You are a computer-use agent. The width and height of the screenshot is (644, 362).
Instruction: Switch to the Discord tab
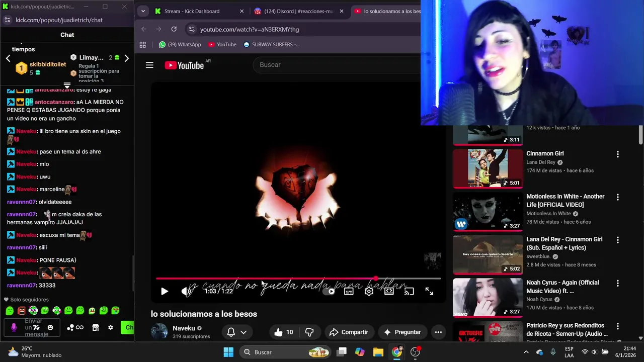(299, 11)
